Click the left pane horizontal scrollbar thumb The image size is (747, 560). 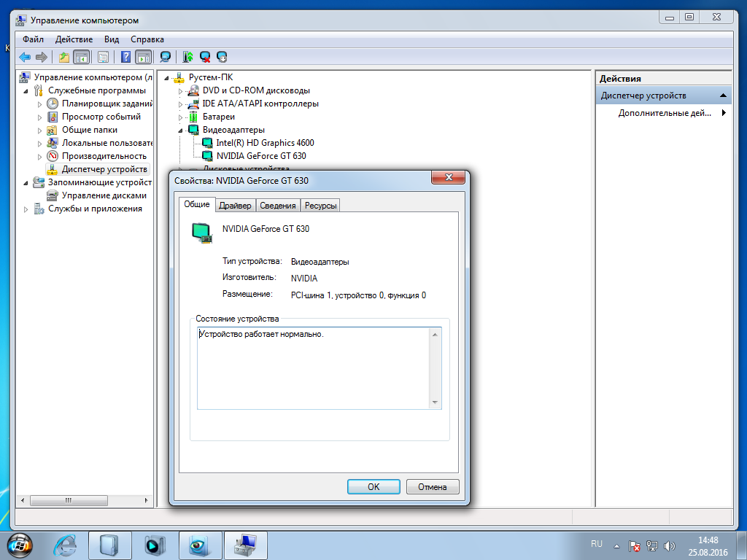69,500
